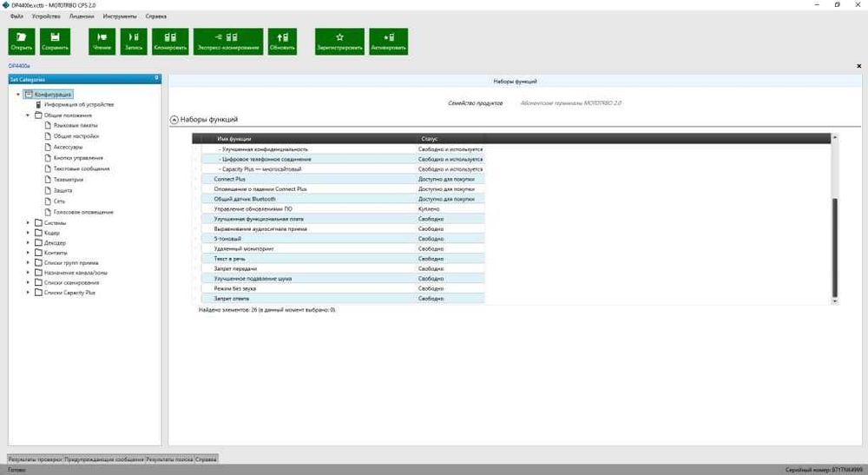Click the folder icon of Декодер

pos(38,242)
